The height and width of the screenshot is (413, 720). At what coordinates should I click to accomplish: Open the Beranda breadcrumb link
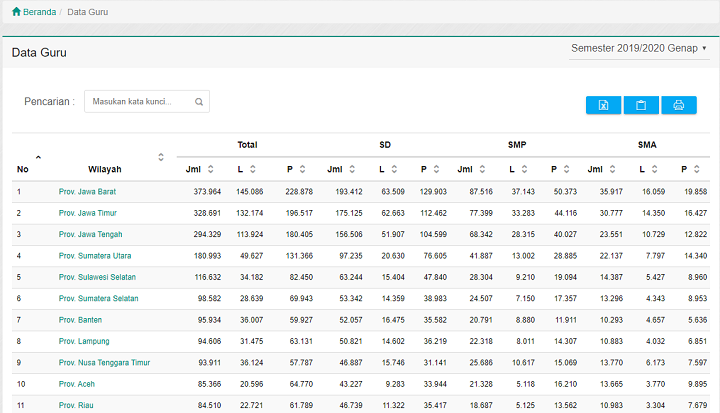pyautogui.click(x=39, y=12)
